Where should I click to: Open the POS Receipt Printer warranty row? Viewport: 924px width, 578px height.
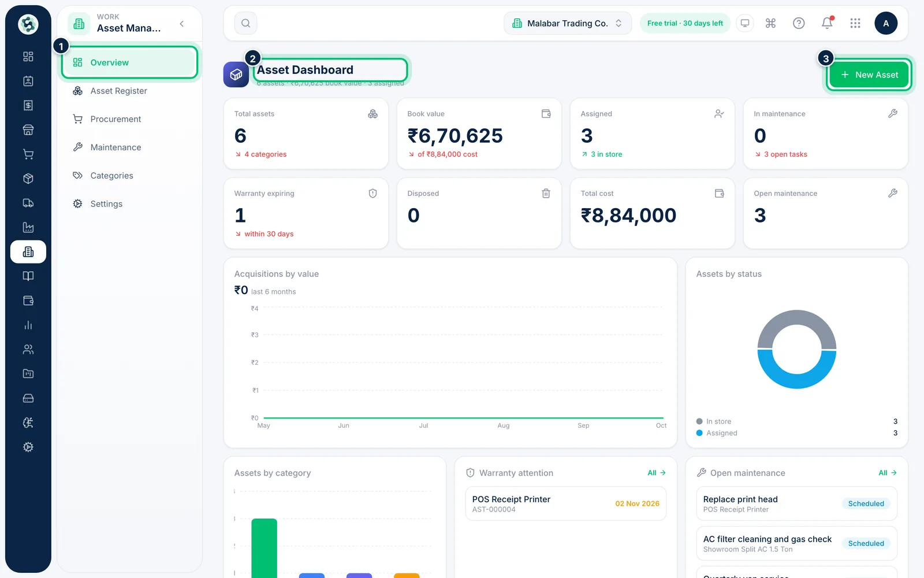point(566,503)
